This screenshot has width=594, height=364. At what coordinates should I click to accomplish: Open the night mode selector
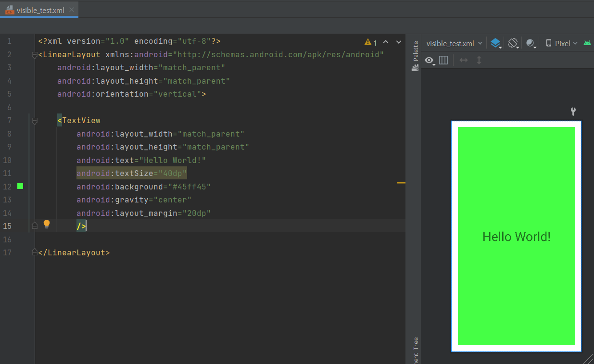(531, 43)
